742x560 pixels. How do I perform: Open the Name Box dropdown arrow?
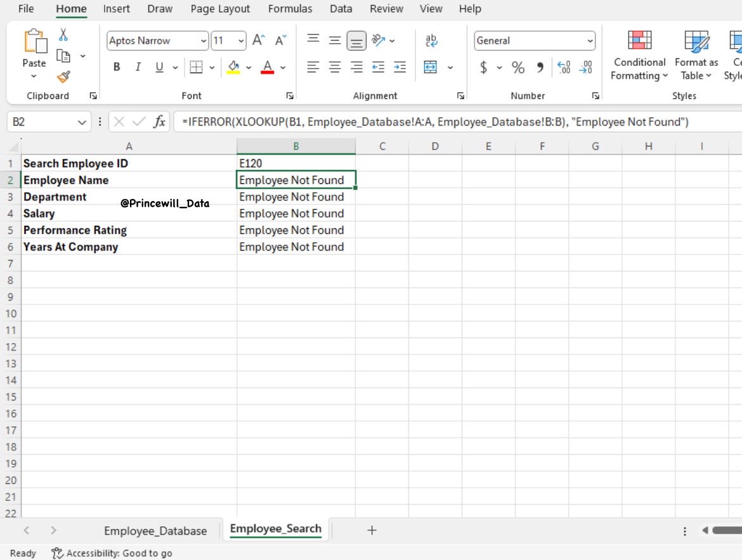[81, 122]
